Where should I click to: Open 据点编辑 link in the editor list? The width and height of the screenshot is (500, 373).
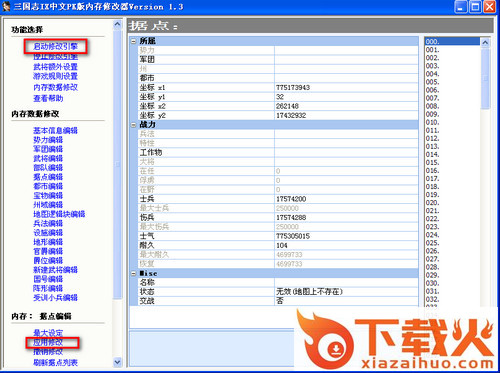pyautogui.click(x=48, y=177)
